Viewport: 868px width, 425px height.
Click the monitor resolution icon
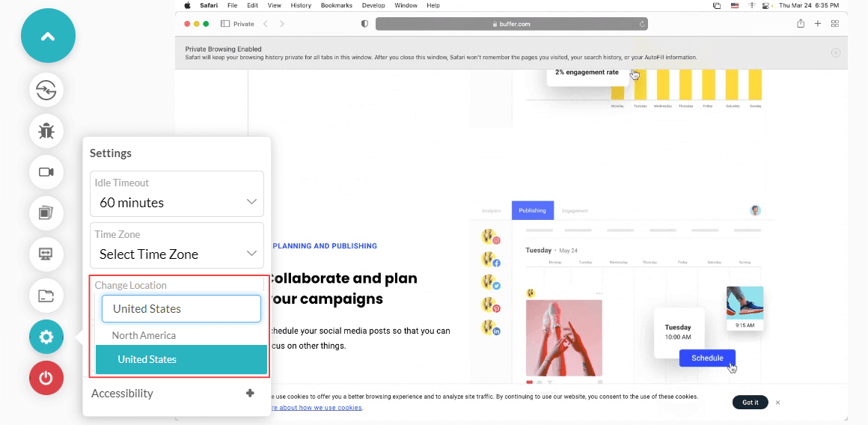46,254
